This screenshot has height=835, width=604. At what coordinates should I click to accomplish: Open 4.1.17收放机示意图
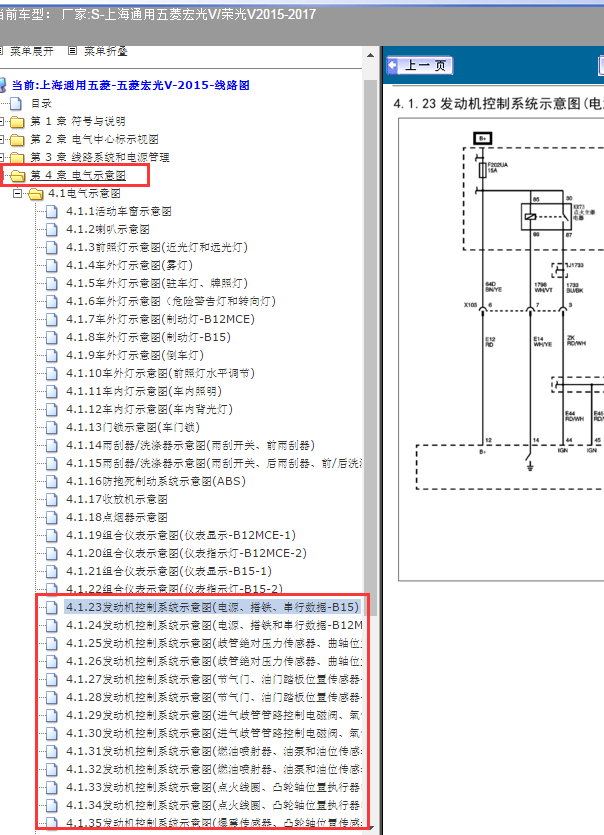[x=117, y=500]
